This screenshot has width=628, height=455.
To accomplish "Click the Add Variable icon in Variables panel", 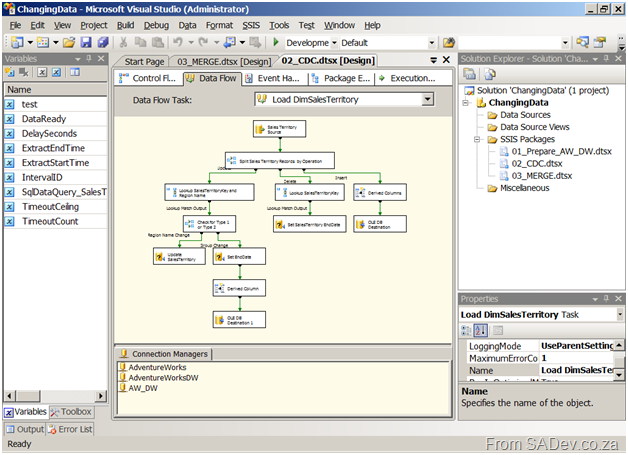I will point(9,72).
